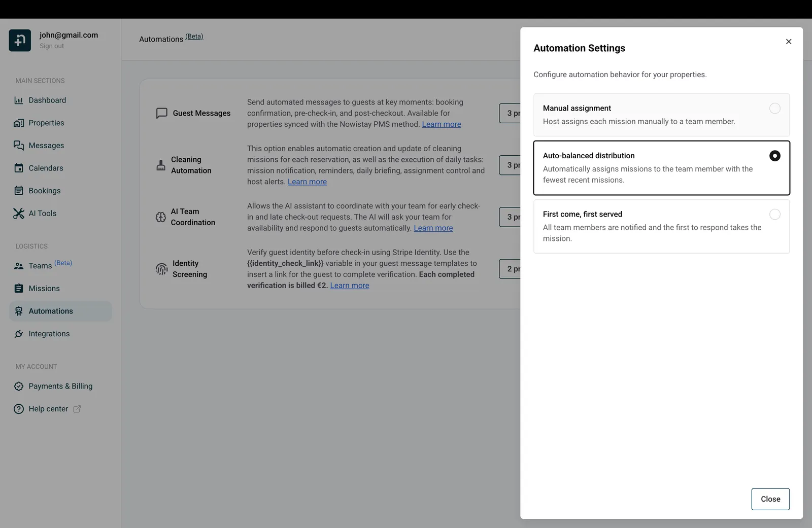This screenshot has height=528, width=812.
Task: Select the Manual assignment radio button
Action: click(774, 108)
